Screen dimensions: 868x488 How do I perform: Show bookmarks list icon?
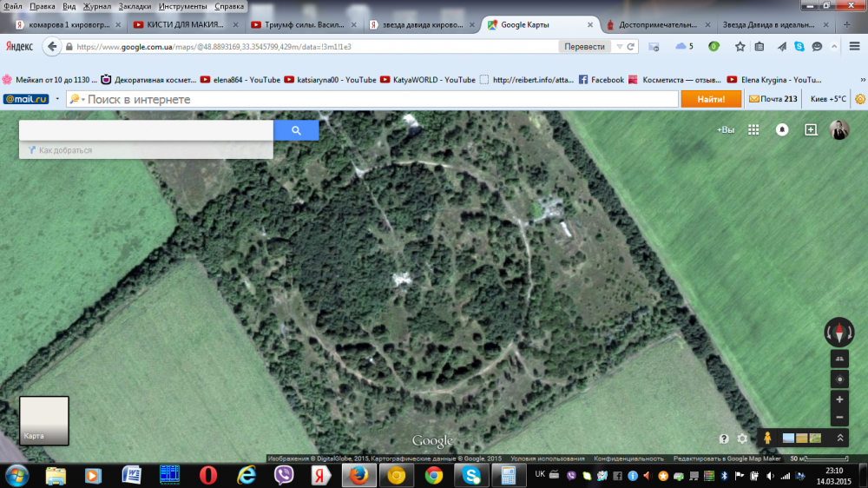click(x=759, y=47)
